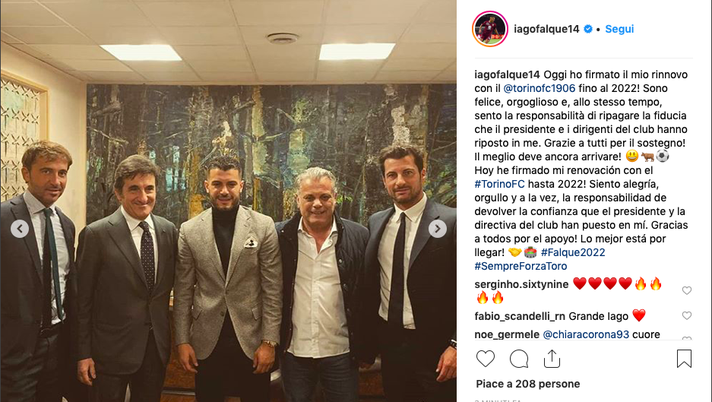Go to the previous photo in carousel
712x402 pixels.
(20, 229)
